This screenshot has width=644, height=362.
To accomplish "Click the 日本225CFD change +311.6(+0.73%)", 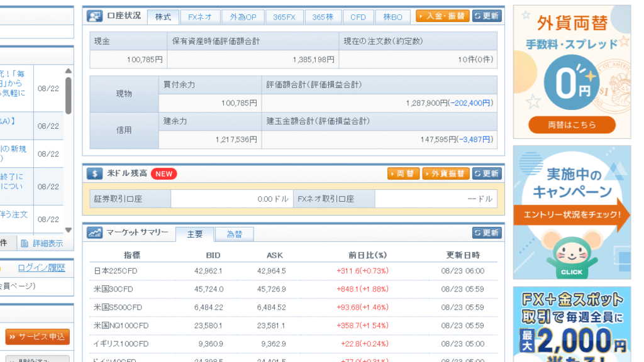I will [362, 271].
